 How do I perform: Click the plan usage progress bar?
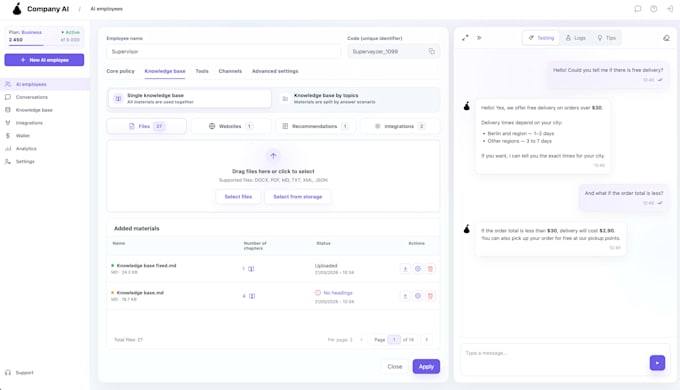[x=44, y=45]
